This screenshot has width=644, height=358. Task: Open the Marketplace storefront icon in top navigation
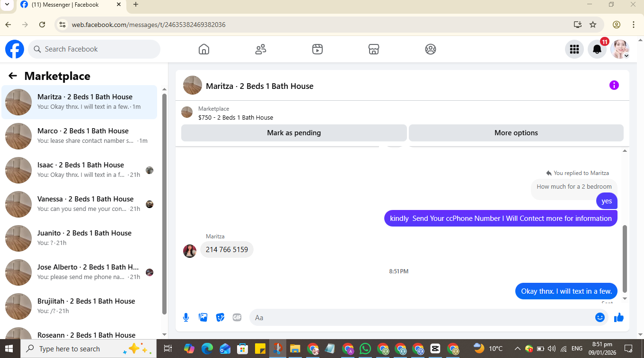(x=374, y=49)
